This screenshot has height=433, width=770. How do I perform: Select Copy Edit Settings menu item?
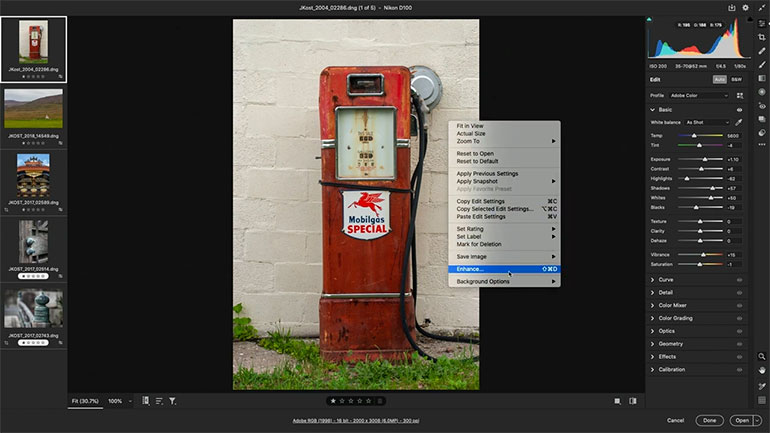coord(481,201)
